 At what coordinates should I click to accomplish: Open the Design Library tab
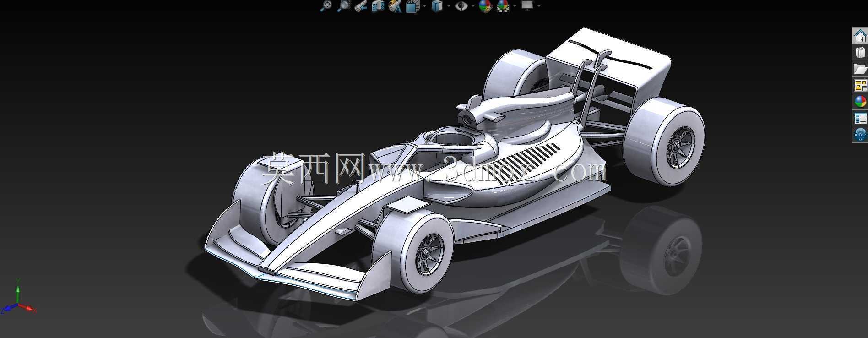tap(860, 53)
